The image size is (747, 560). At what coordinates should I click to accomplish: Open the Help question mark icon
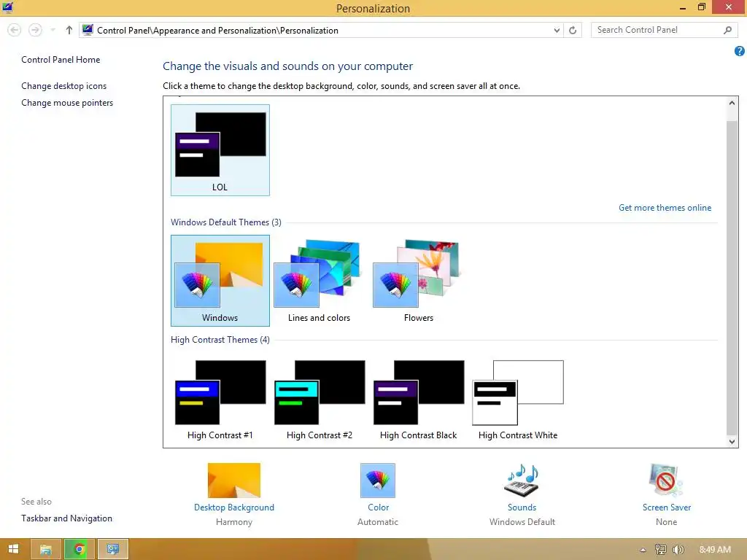(x=740, y=51)
